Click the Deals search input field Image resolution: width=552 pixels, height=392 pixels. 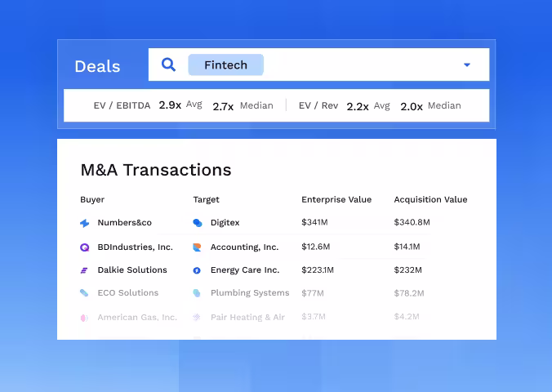pyautogui.click(x=318, y=65)
